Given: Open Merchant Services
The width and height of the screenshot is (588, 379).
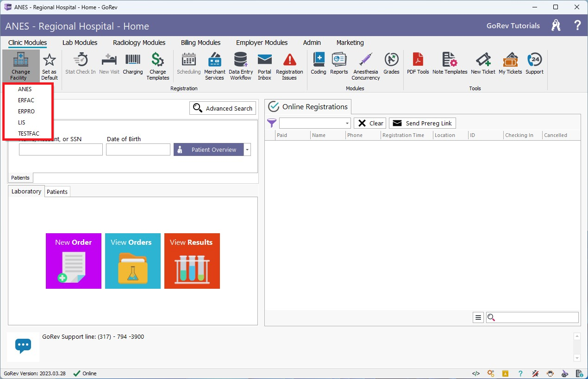Looking at the screenshot, I should [x=215, y=66].
